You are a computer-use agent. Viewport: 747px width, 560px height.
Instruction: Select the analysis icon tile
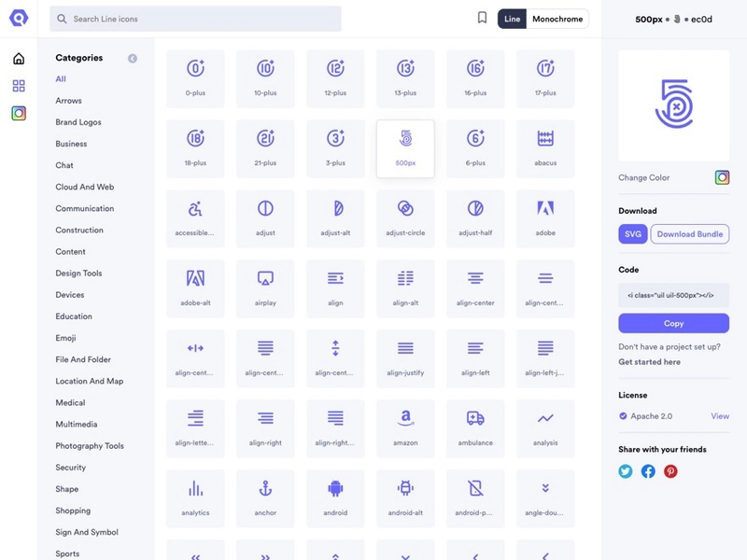545,428
